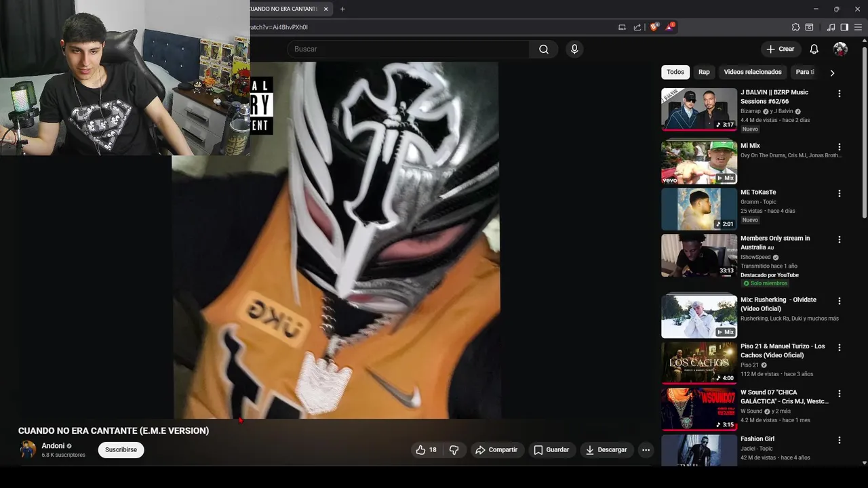Open options menu for Los Cachos video

(840, 347)
